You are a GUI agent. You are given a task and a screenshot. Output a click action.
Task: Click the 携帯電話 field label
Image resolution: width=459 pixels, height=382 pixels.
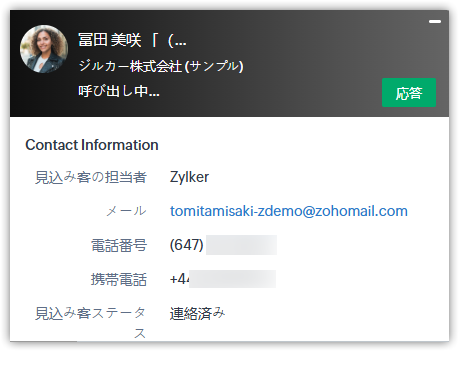click(119, 279)
